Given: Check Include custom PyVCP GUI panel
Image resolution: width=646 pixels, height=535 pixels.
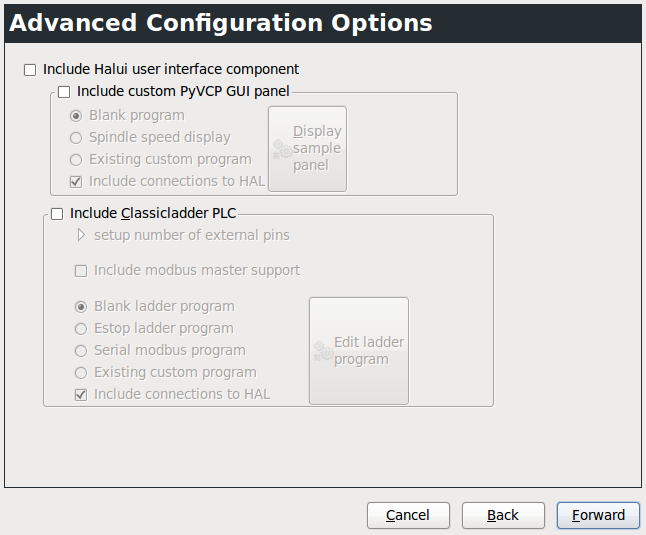Looking at the screenshot, I should [x=65, y=92].
